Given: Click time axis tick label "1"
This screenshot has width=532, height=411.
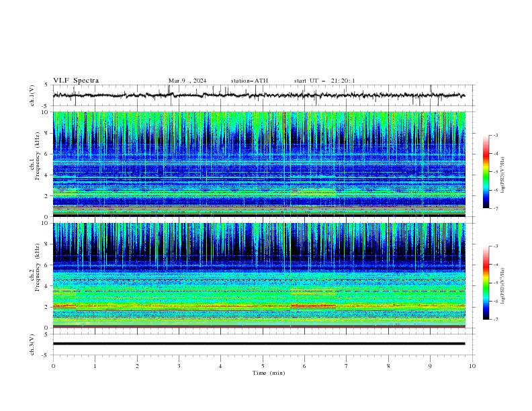Looking at the screenshot, I should tap(95, 366).
